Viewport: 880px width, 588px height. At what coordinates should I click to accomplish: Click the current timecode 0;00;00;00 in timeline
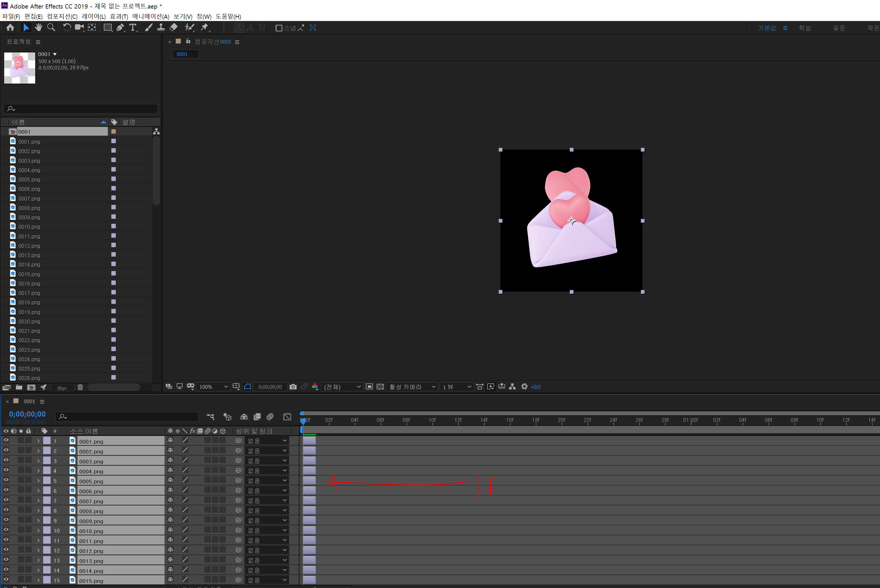[x=27, y=414]
